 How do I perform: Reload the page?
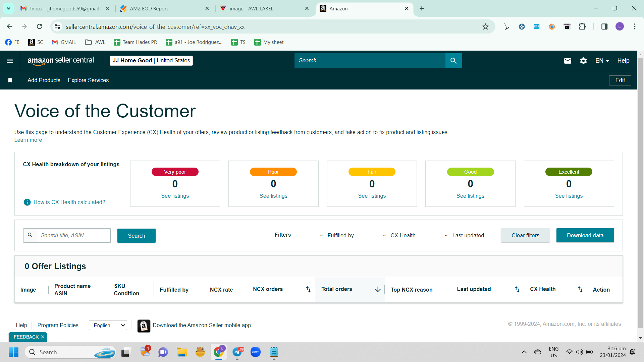click(x=40, y=26)
